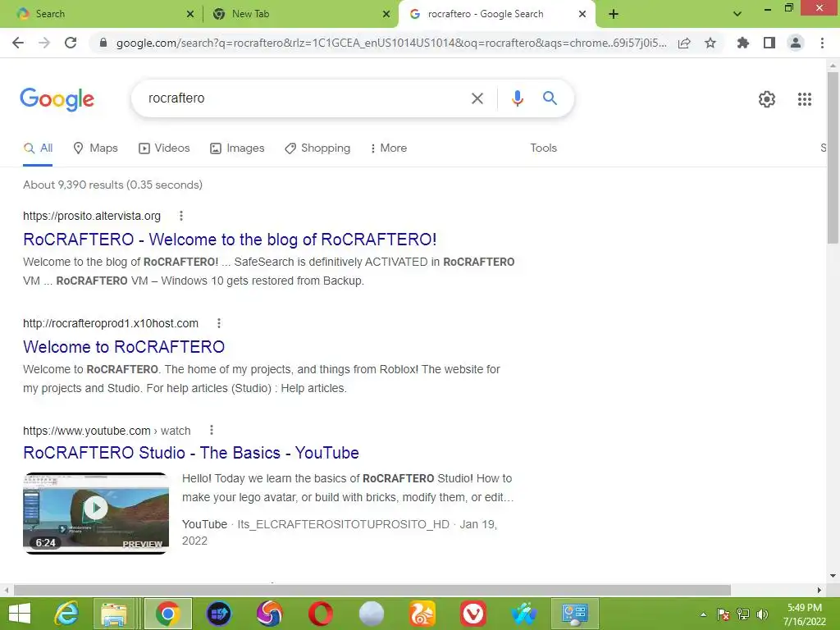Launch Opera from the taskbar

coord(321,614)
